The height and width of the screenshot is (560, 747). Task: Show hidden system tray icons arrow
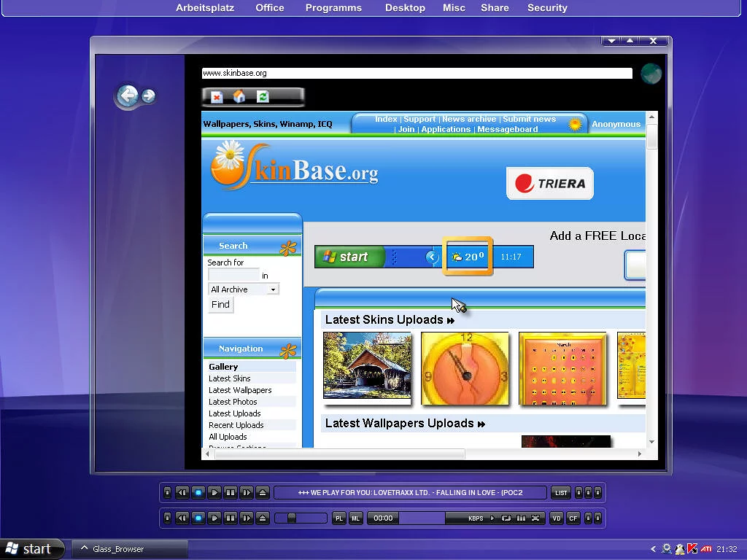click(x=654, y=549)
